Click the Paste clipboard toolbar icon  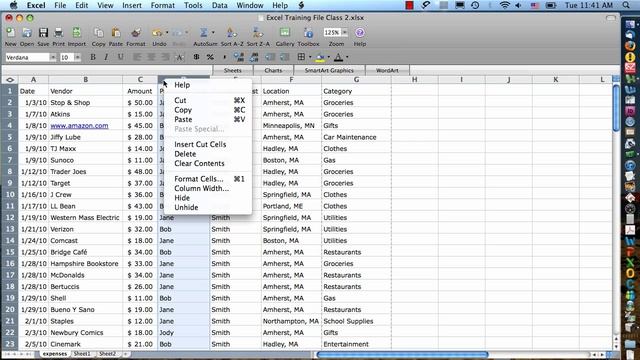[x=116, y=33]
